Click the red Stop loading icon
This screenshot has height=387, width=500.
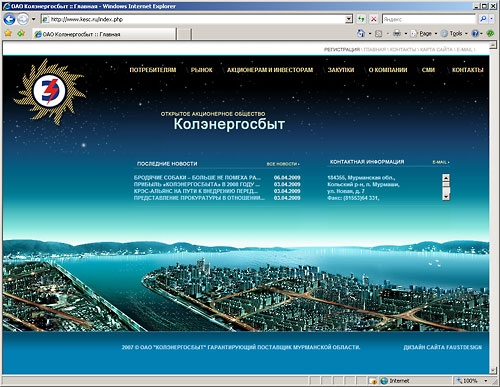[x=374, y=19]
